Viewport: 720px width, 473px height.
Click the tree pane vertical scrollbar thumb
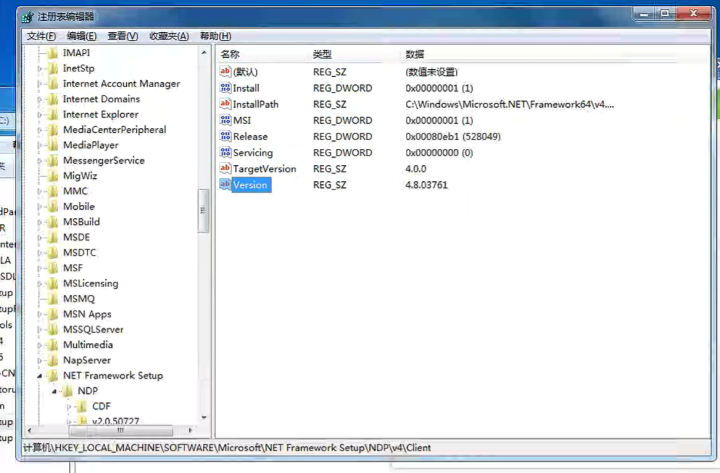[x=204, y=208]
